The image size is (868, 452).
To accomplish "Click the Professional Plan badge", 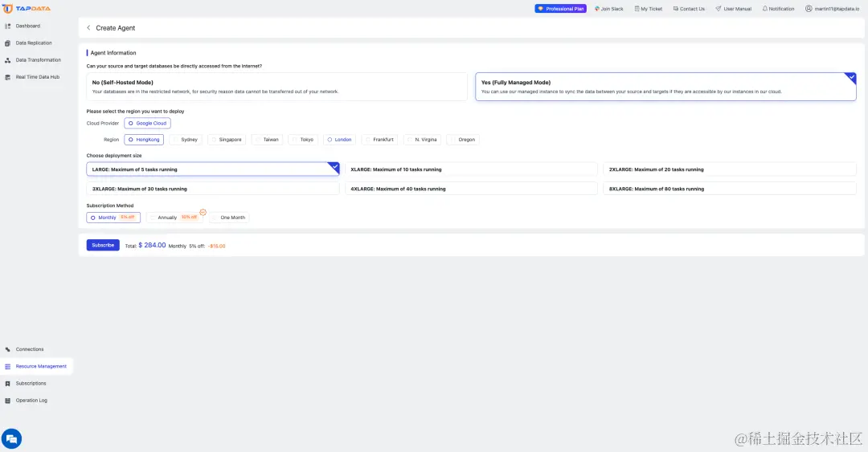I will point(561,9).
